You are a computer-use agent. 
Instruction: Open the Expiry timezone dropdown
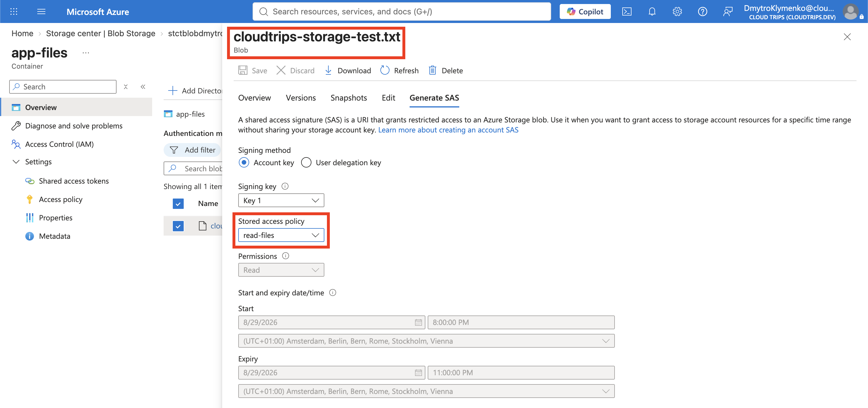[x=426, y=391]
